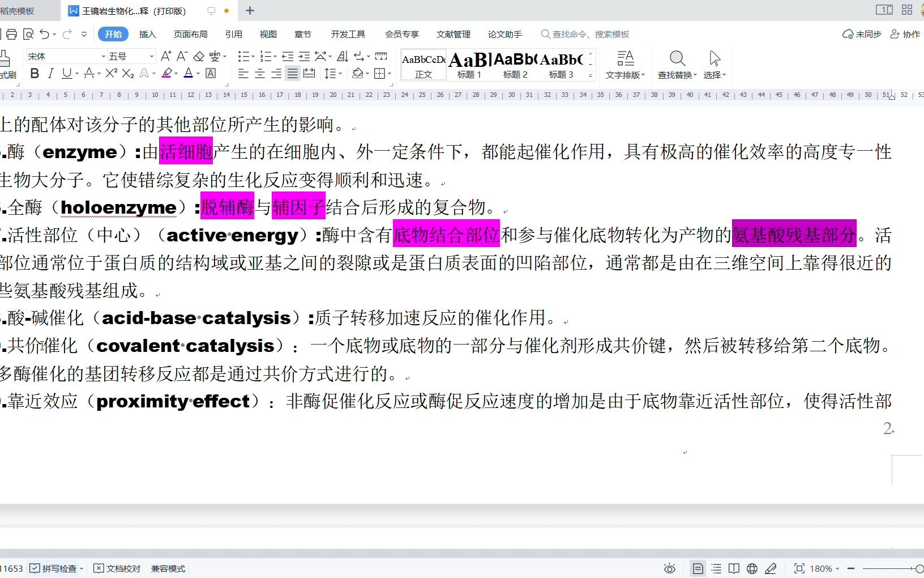924x578 pixels.
Task: Toggle Spell Check (拼写检查) in status bar
Action: click(x=53, y=568)
